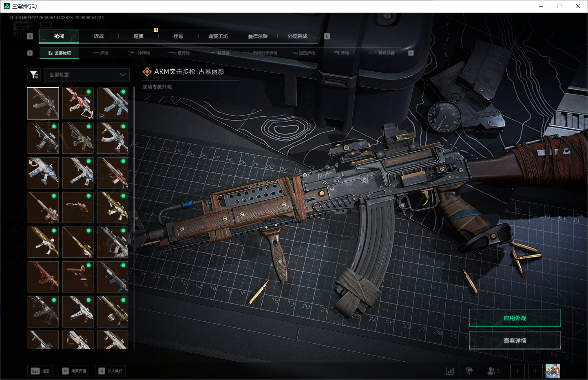Select sixth row middle red SMG skin
The image size is (588, 380).
[78, 277]
